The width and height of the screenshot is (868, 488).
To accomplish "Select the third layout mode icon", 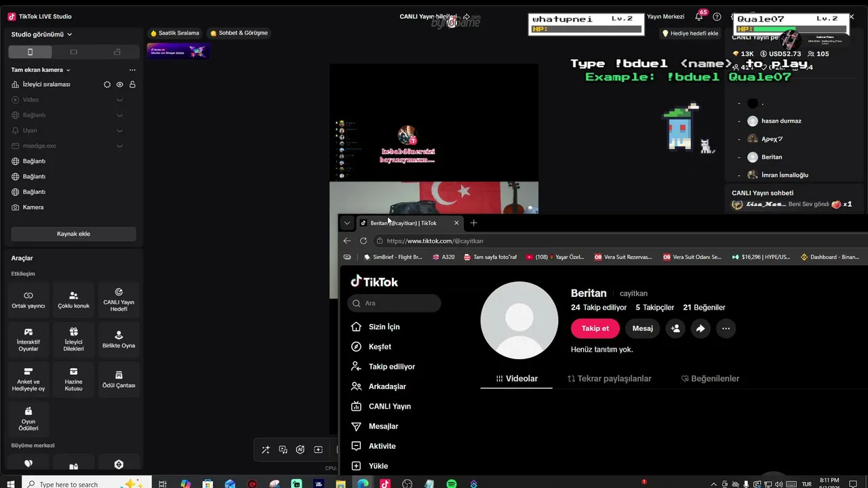I will (x=117, y=52).
